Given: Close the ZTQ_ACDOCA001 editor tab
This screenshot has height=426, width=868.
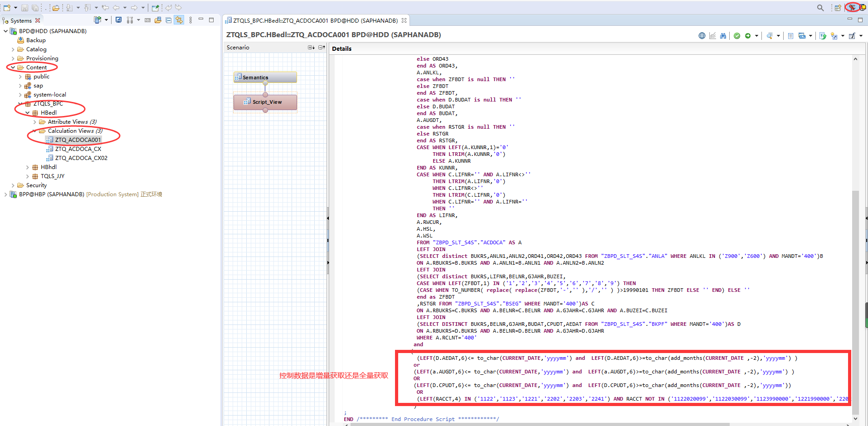Looking at the screenshot, I should click(x=404, y=20).
